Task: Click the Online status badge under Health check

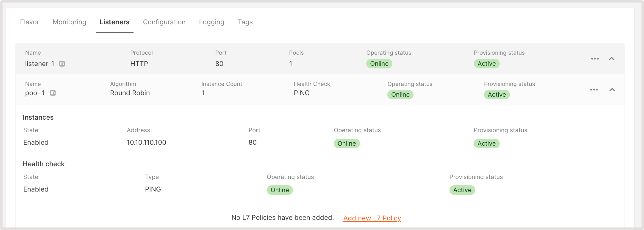Action: 280,190
